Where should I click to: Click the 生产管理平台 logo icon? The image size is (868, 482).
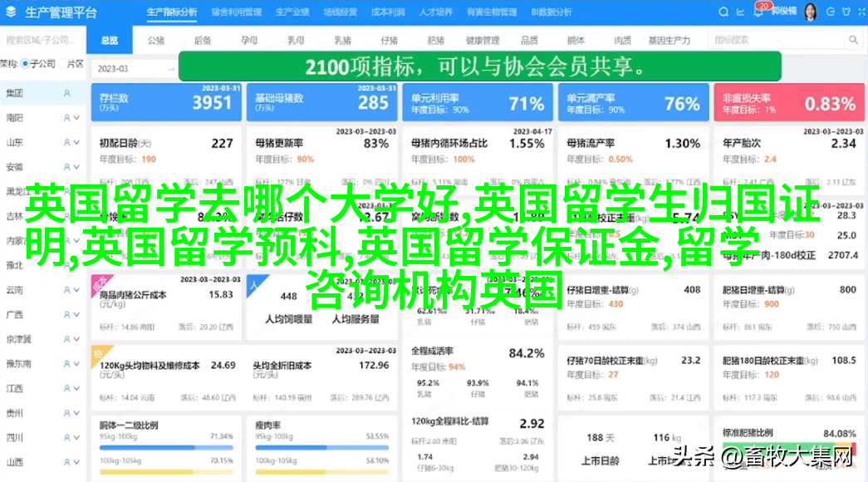point(11,12)
